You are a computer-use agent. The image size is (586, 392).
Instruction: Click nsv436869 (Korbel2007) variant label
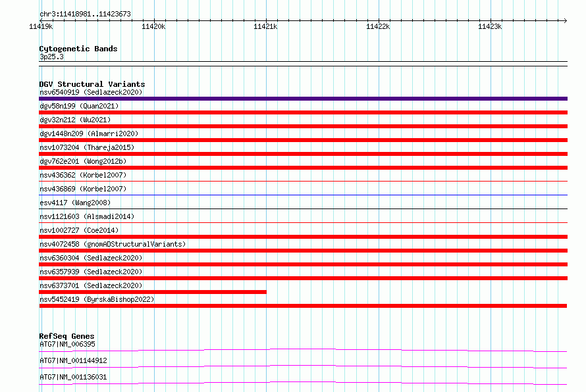(x=83, y=189)
